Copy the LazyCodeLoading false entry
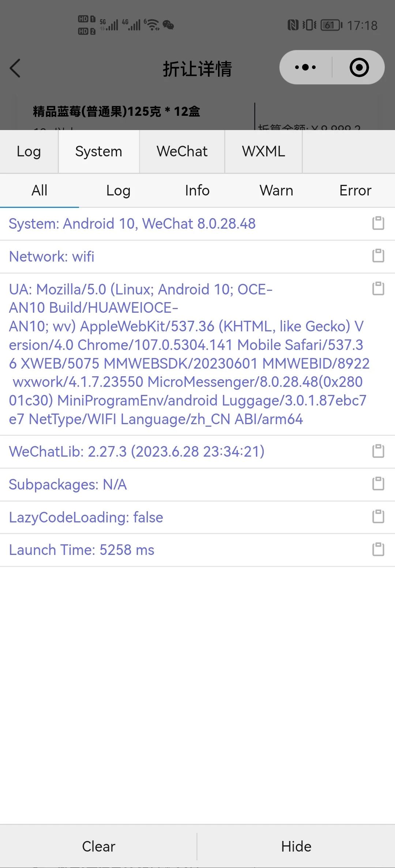 tap(378, 517)
